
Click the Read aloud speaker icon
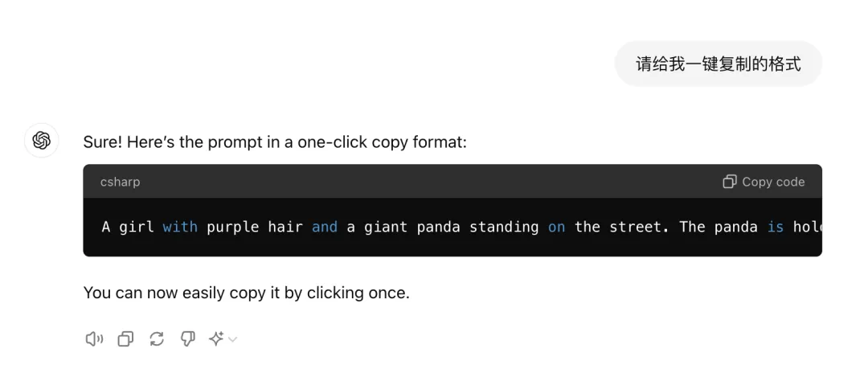pyautogui.click(x=94, y=339)
